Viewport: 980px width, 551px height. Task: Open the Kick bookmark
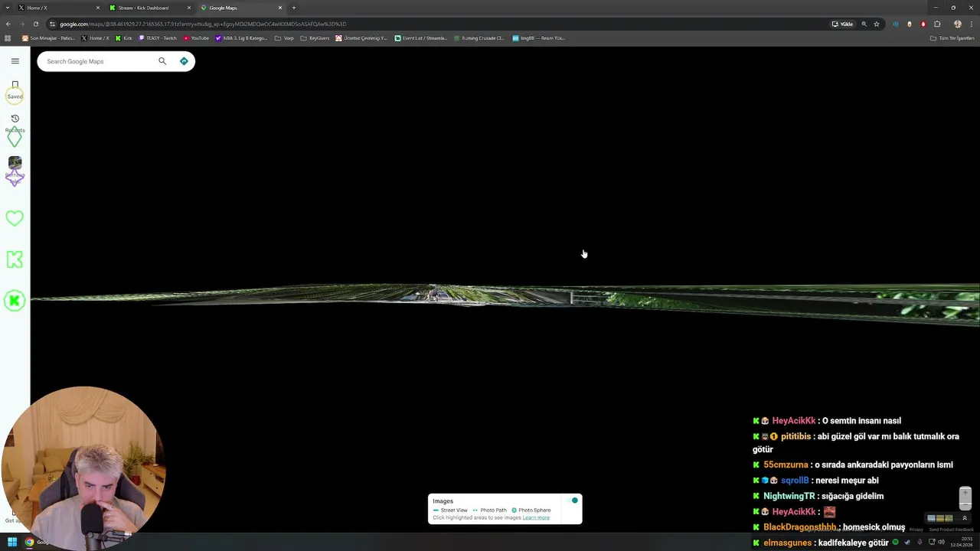(x=124, y=37)
